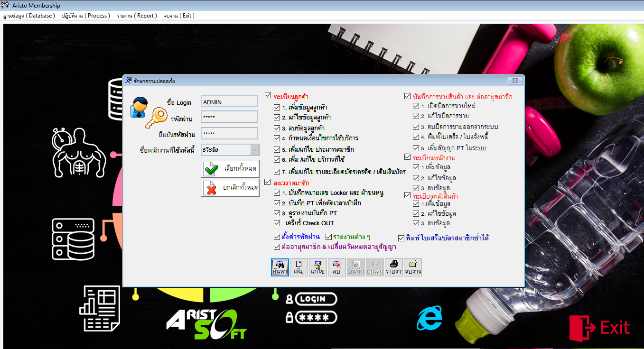Click the ชื่อ Login field containing ADMIN
644x349 pixels.
click(229, 101)
